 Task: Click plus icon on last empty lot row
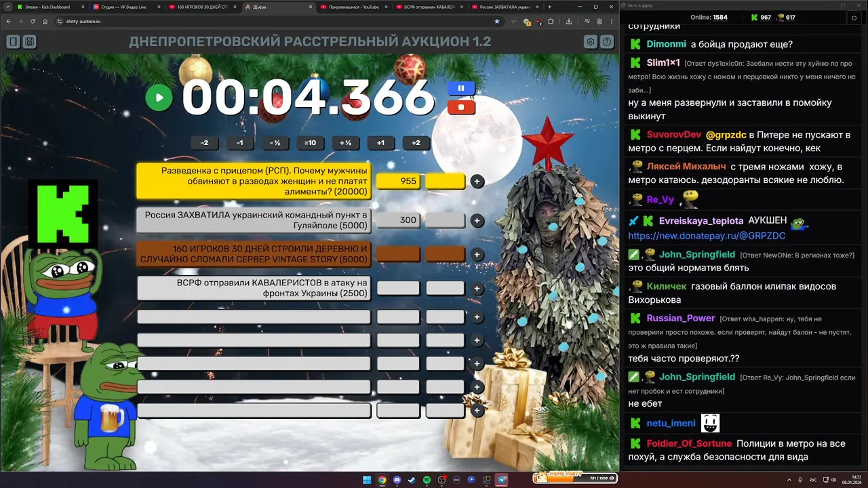coord(477,411)
